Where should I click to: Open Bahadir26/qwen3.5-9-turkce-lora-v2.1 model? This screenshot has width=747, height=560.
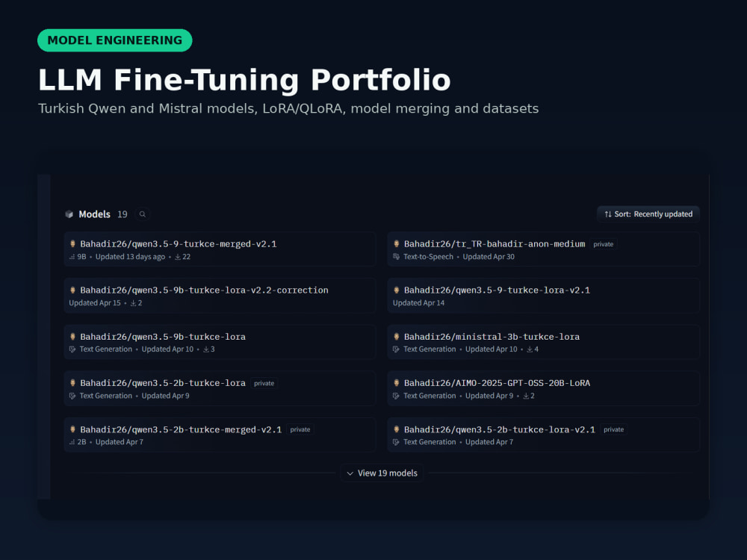(x=543, y=296)
